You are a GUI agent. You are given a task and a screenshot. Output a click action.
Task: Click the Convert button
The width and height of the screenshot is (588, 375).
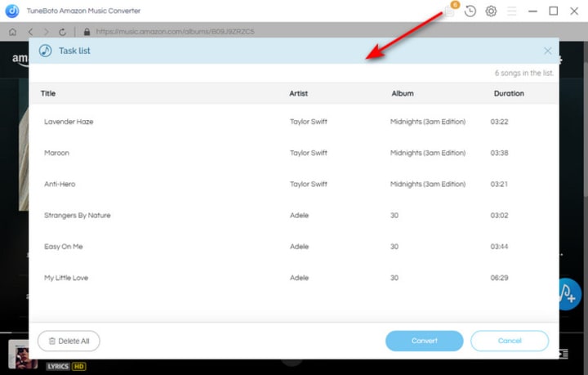click(424, 341)
